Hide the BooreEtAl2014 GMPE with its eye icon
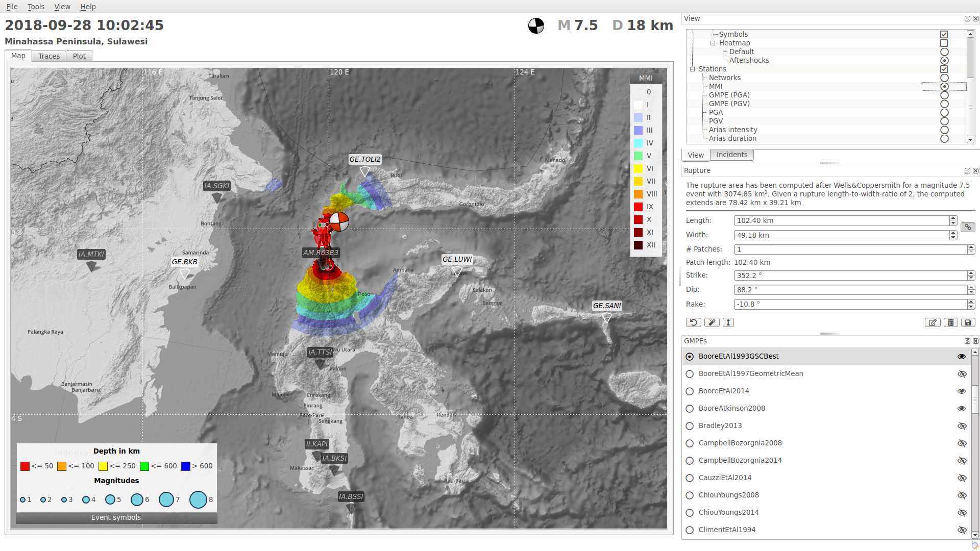The image size is (980, 551). tap(962, 391)
